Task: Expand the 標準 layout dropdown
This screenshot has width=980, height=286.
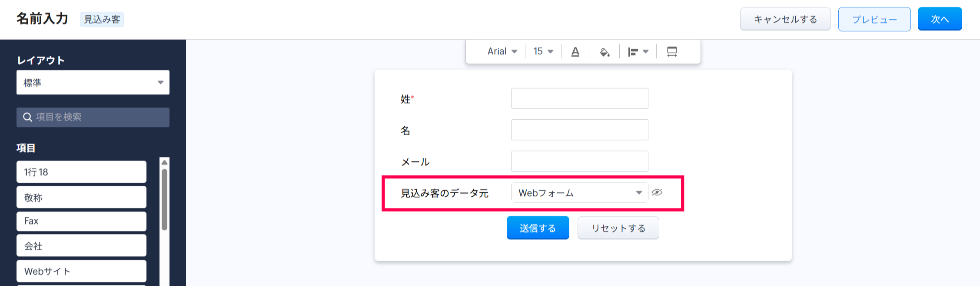Action: (93, 82)
